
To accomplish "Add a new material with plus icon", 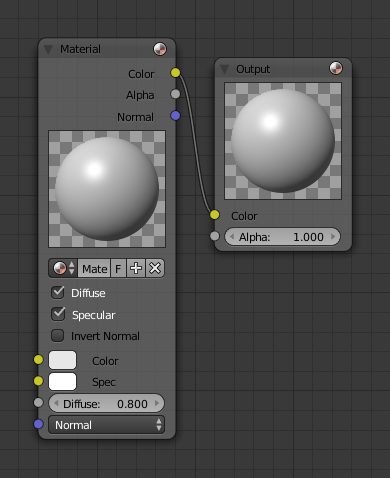I will pyautogui.click(x=136, y=268).
